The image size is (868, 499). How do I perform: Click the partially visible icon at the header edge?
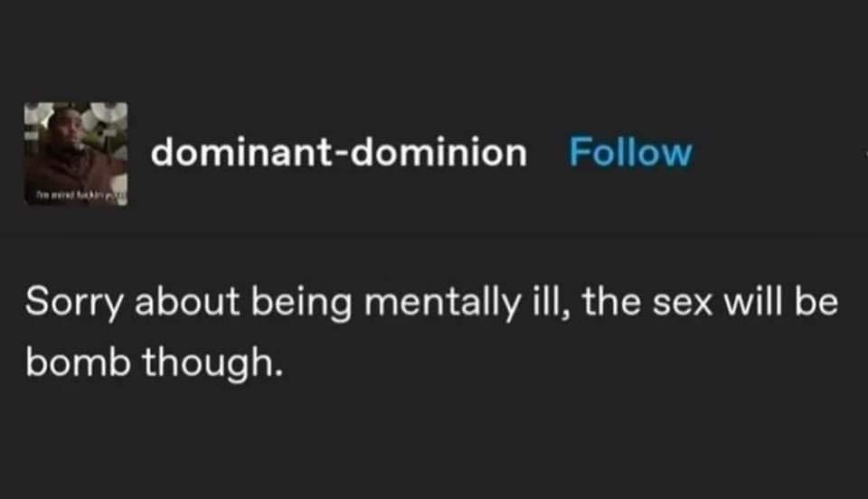pos(865,150)
